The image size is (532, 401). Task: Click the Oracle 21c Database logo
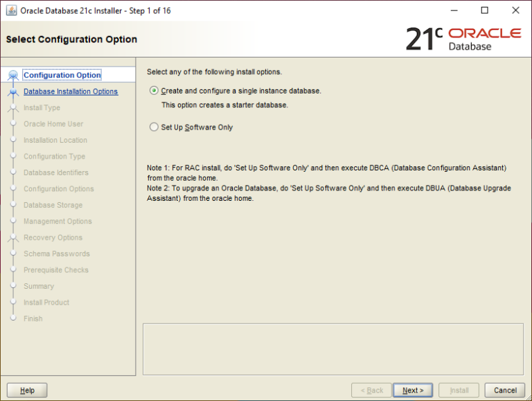tap(463, 39)
